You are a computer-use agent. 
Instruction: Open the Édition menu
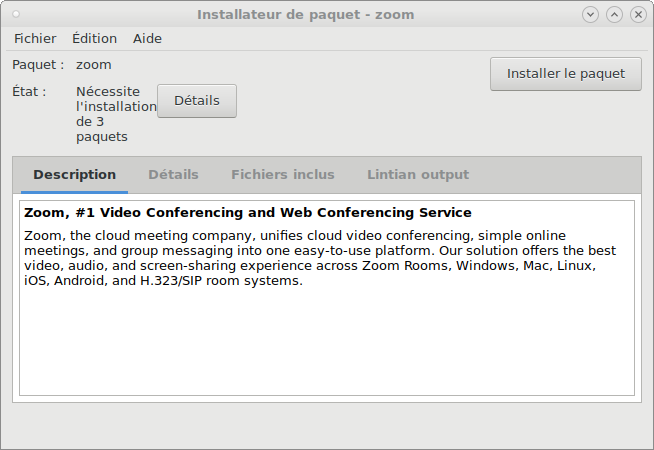(95, 38)
